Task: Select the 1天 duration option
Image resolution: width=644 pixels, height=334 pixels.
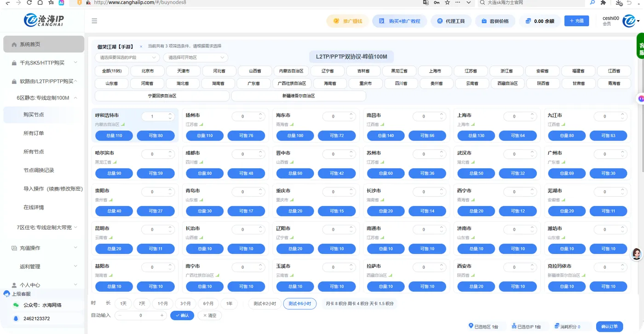Action: click(x=123, y=304)
